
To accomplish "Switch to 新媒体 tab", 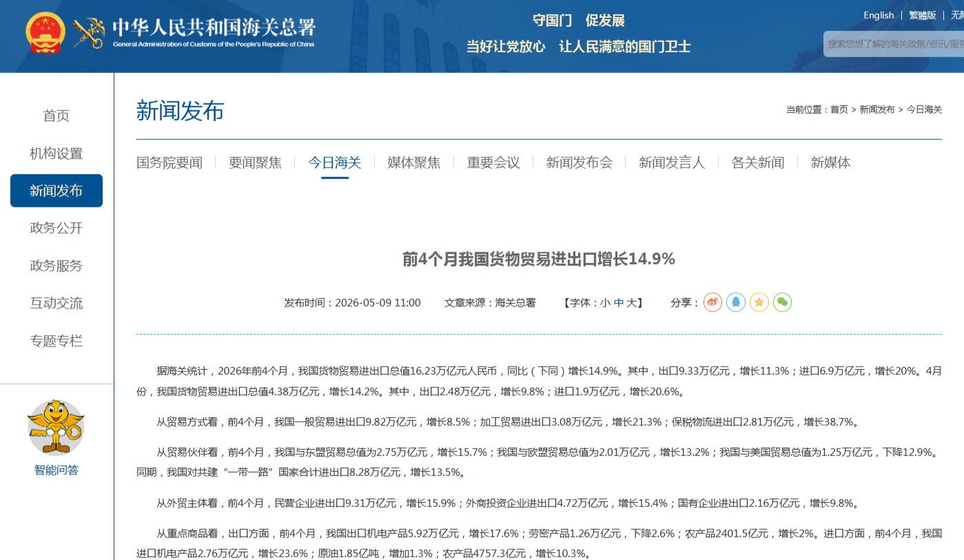I will [x=831, y=163].
